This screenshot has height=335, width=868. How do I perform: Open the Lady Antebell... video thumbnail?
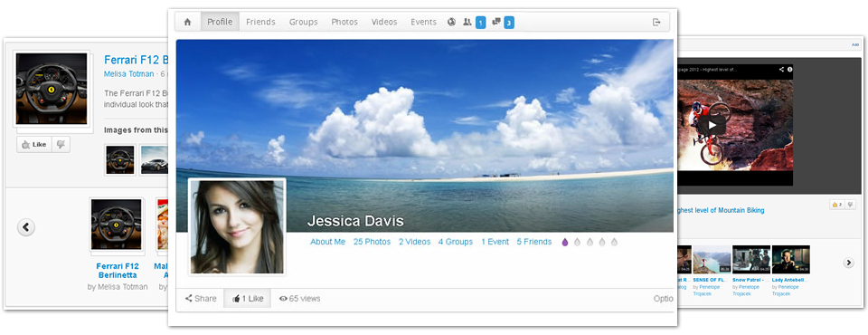(790, 260)
